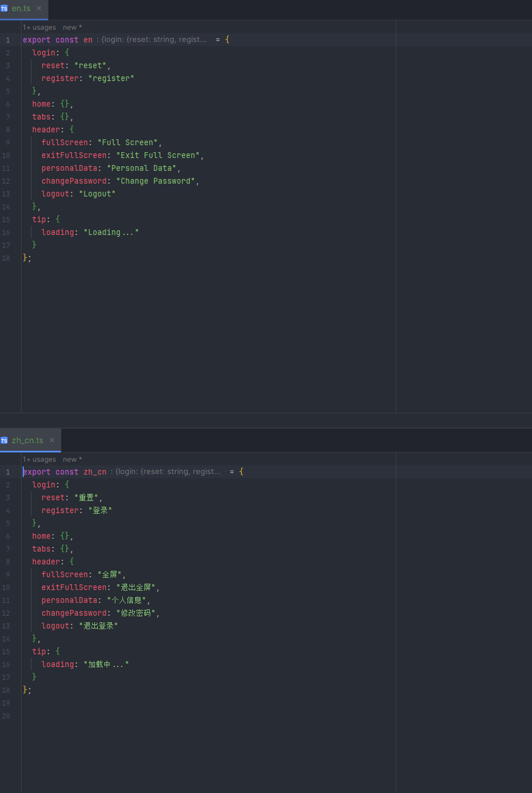Image resolution: width=532 pixels, height=793 pixels.
Task: Click the 'header' key in en.ts
Action: pyautogui.click(x=46, y=129)
